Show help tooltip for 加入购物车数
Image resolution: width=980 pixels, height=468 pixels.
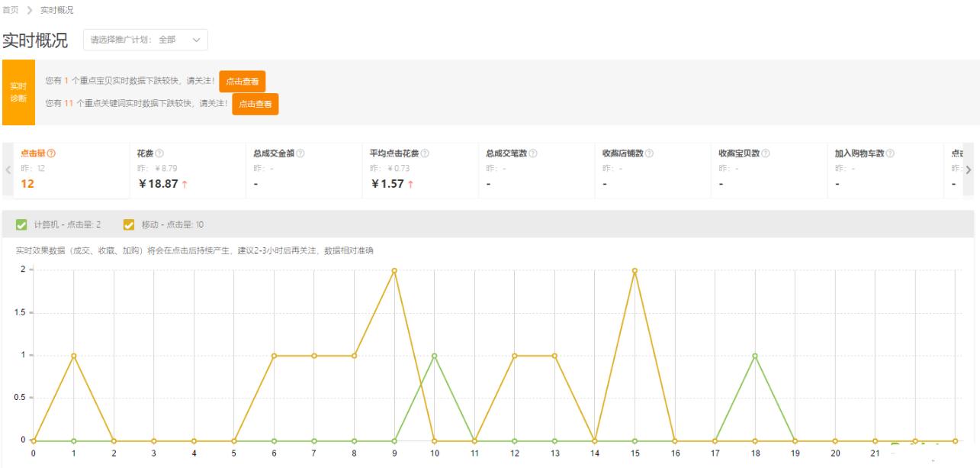click(890, 153)
